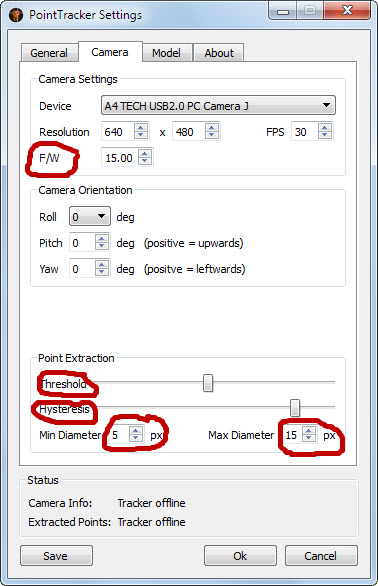Increase Pitch with up arrow
Screen dimensions: 378x586
(102, 239)
